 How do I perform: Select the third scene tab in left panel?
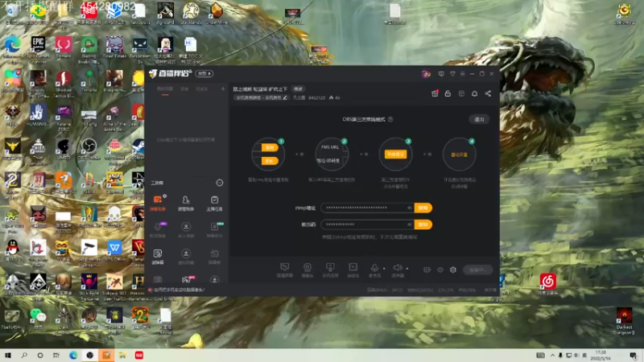point(202,88)
